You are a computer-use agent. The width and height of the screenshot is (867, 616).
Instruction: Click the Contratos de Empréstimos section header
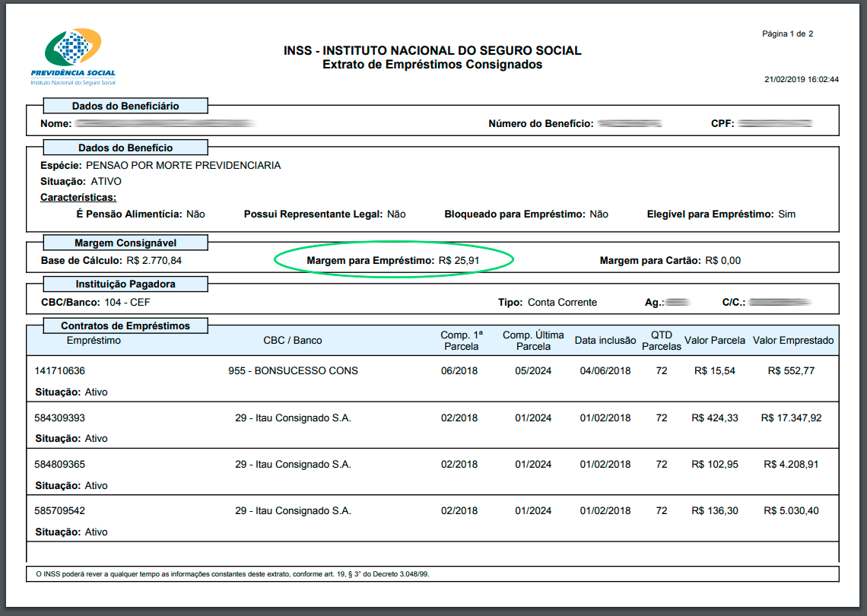(x=125, y=325)
